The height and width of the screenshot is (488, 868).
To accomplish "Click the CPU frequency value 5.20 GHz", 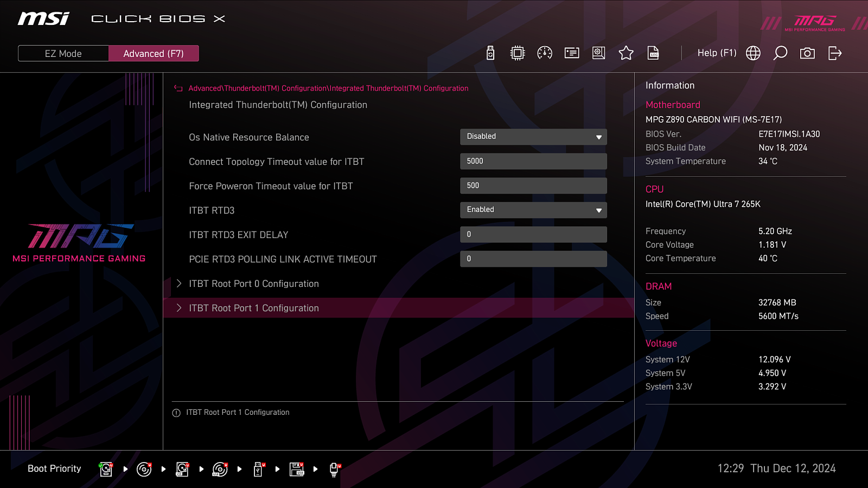I will point(775,231).
